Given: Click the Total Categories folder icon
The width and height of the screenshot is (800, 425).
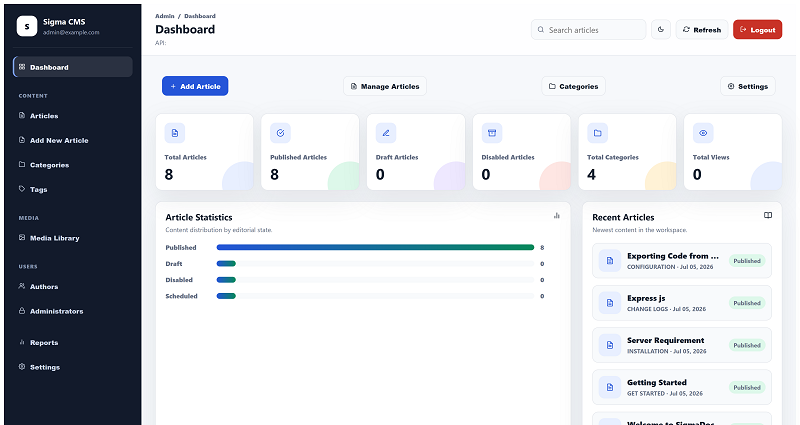Looking at the screenshot, I should point(597,133).
